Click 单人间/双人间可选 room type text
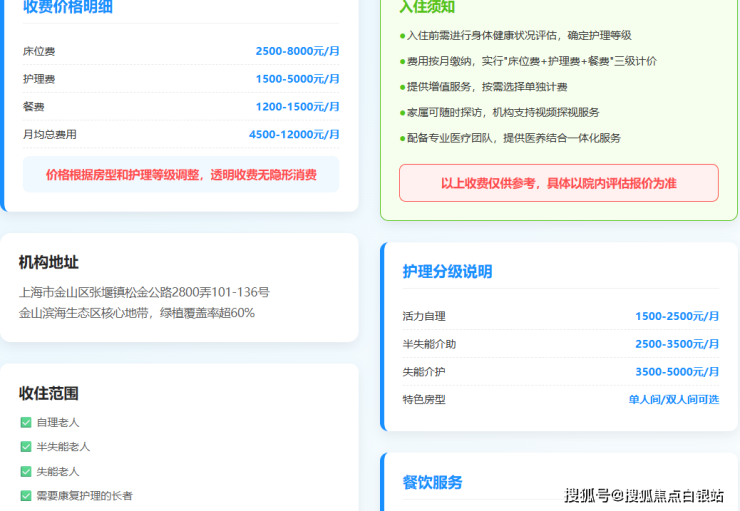740x511 pixels. (673, 400)
